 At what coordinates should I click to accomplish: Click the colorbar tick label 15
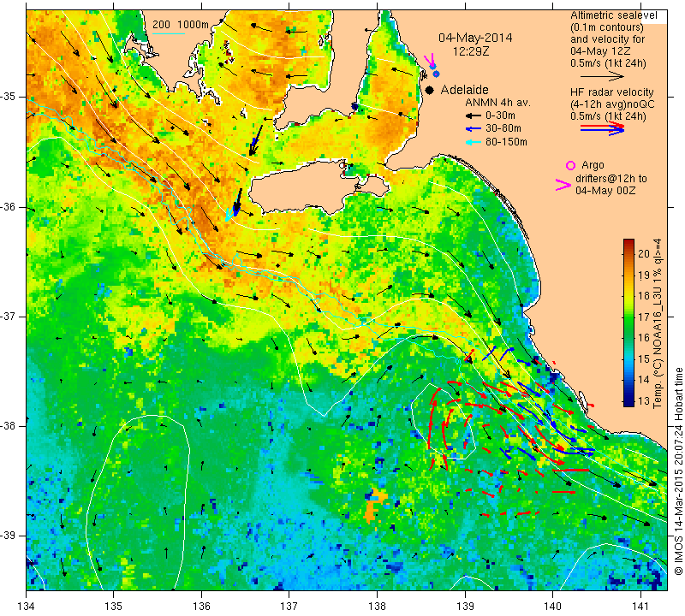(x=644, y=358)
